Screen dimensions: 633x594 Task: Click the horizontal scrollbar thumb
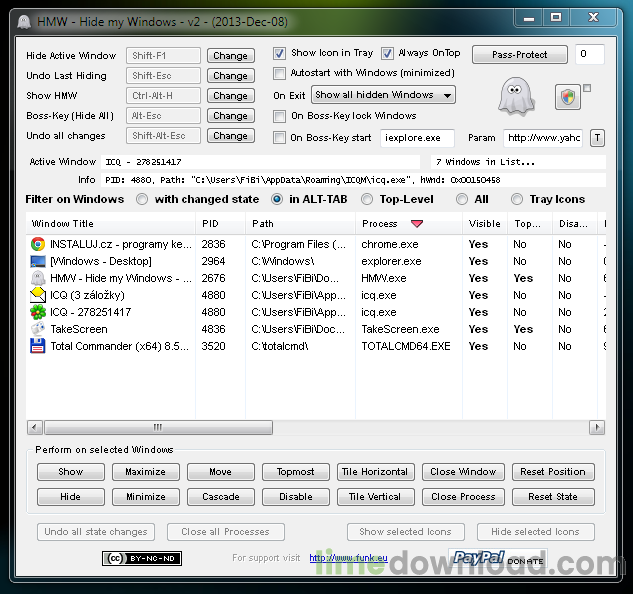pos(158,427)
